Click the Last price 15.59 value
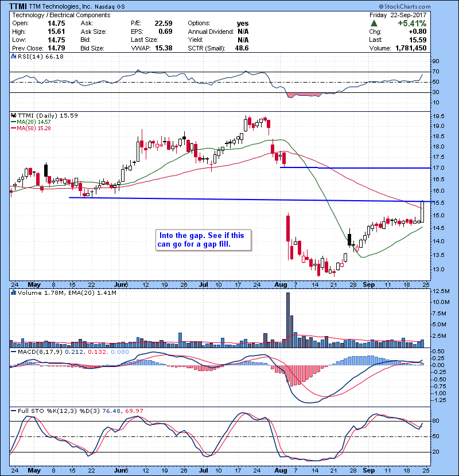Viewport: 459px width, 476px height. [417, 40]
